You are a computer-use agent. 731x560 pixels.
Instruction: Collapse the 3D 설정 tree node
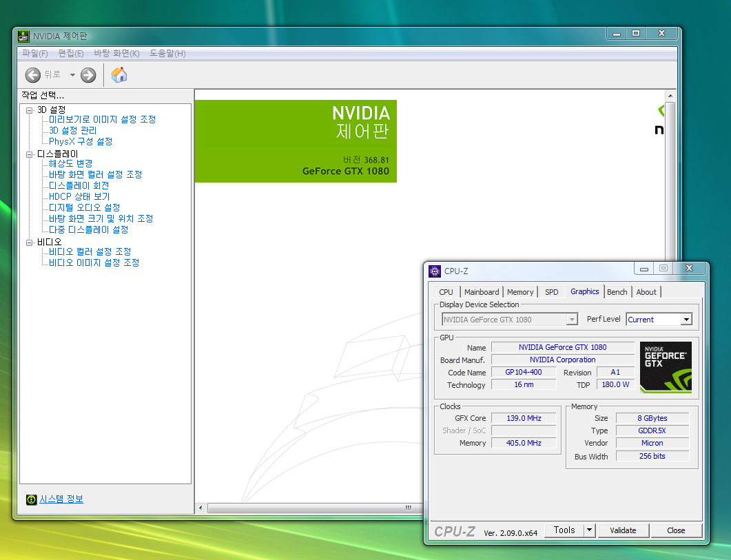point(30,110)
